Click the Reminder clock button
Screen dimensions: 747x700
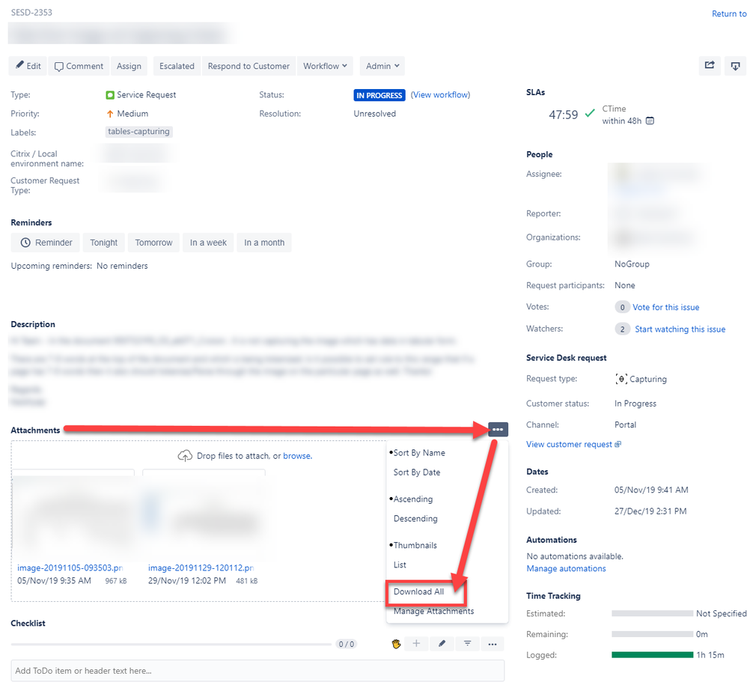[46, 243]
